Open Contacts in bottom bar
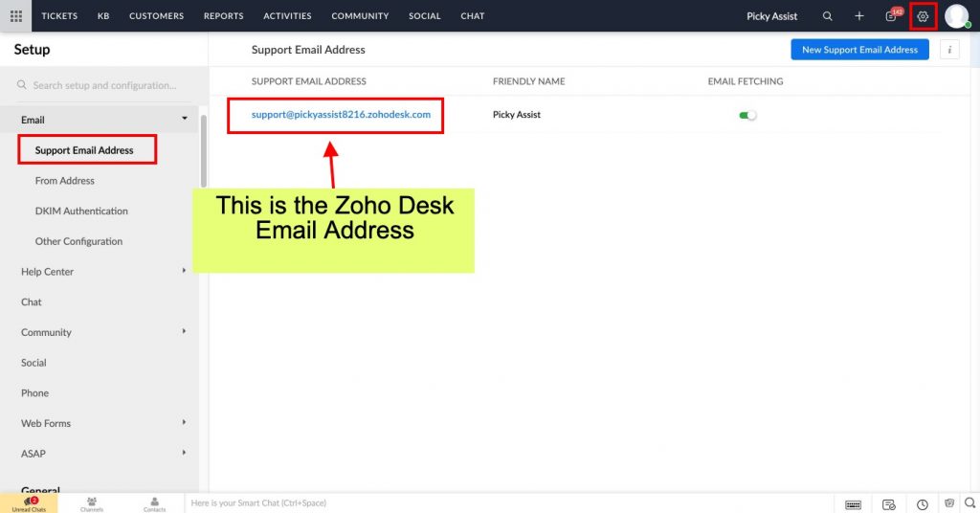 point(154,503)
